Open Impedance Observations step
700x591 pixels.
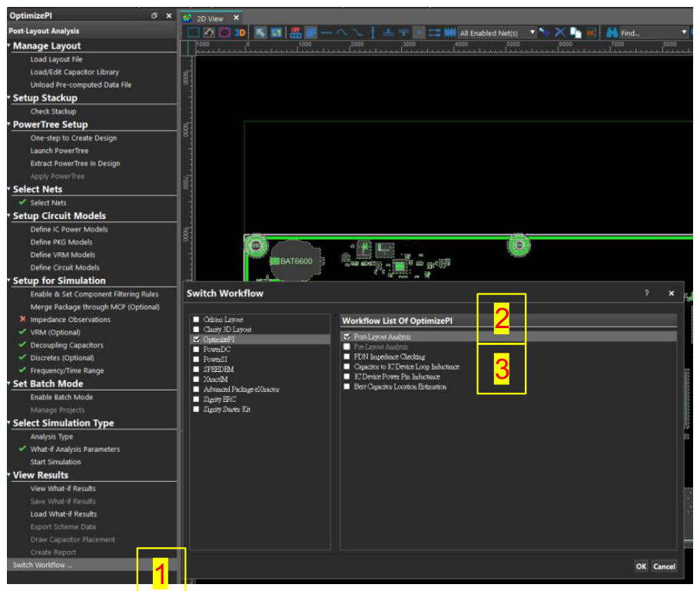pos(70,319)
